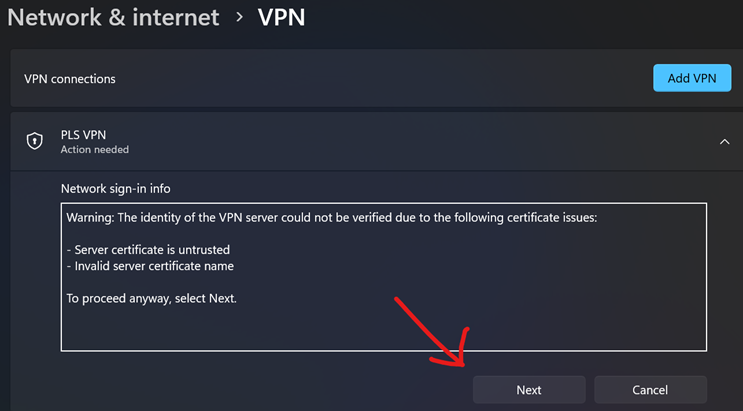Click the breadcrumb chevron separator
743x411 pixels.
coord(239,17)
